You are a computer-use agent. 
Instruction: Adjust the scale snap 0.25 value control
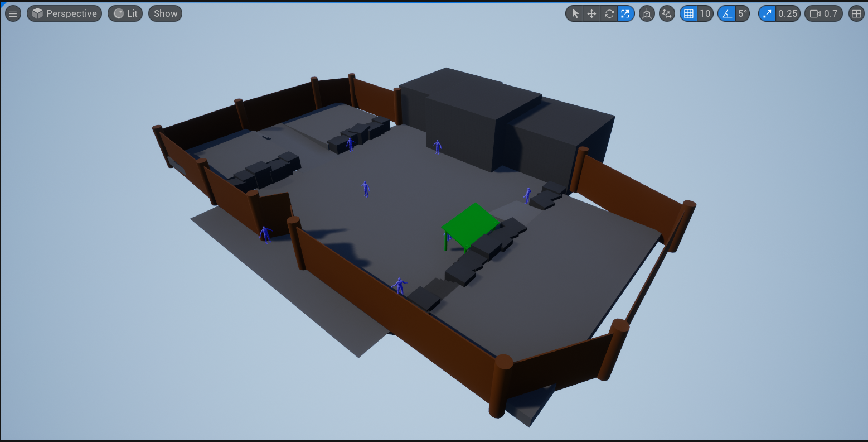click(787, 13)
